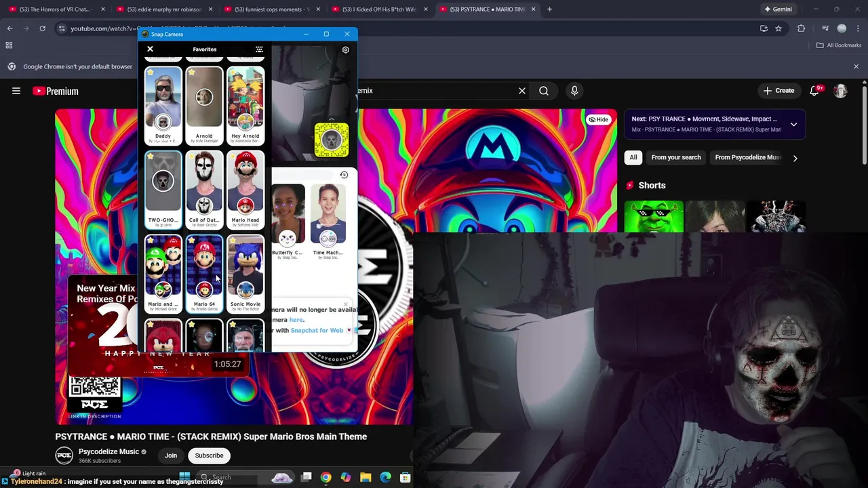Select the Arnold lens

coord(204,106)
